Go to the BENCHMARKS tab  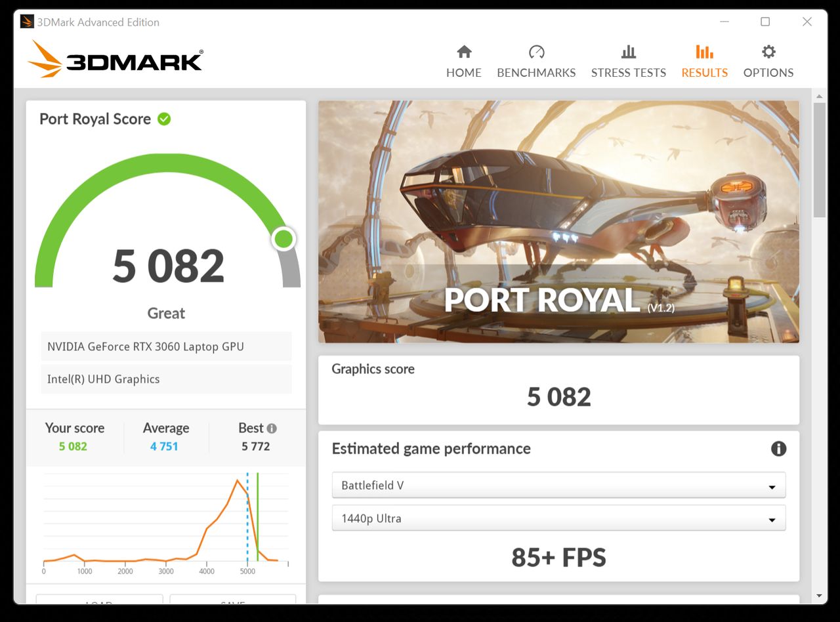coord(536,62)
